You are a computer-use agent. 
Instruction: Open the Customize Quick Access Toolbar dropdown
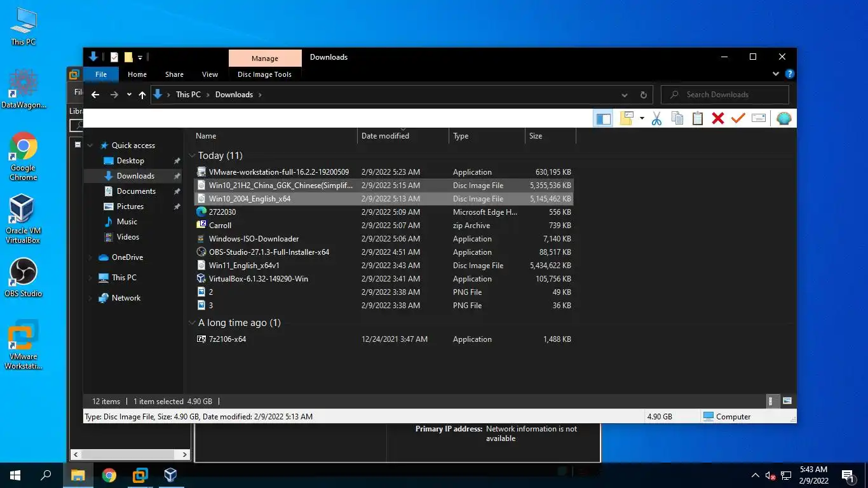click(140, 58)
